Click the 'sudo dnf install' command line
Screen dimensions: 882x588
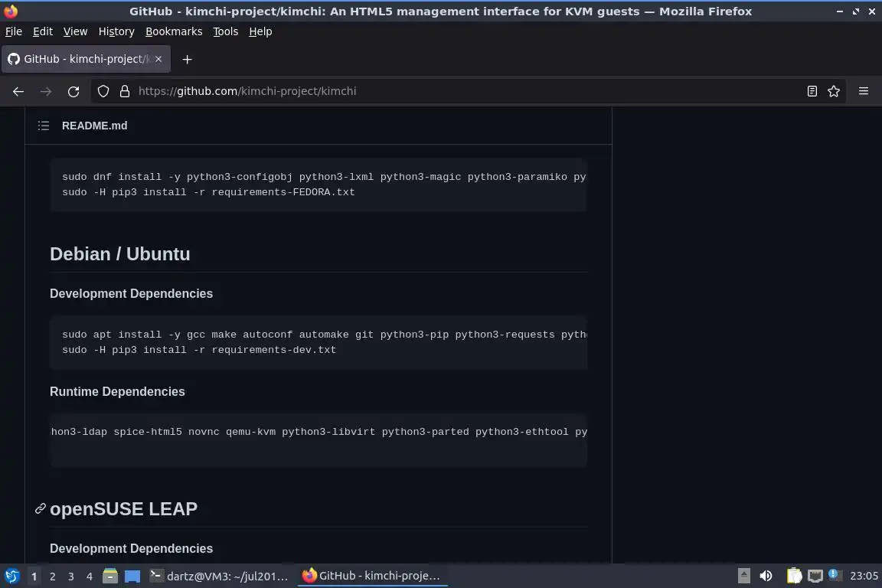coord(324,177)
